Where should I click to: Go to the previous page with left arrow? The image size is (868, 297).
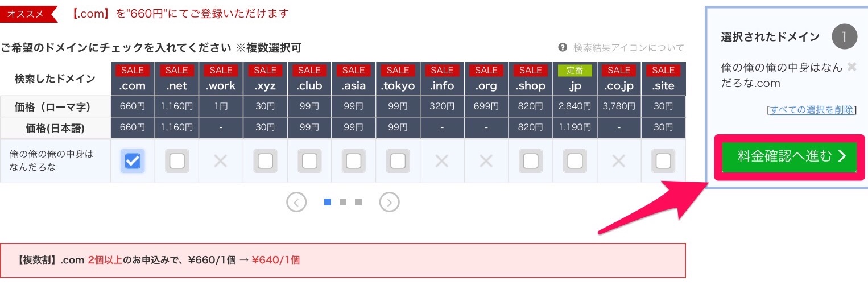coord(296,202)
